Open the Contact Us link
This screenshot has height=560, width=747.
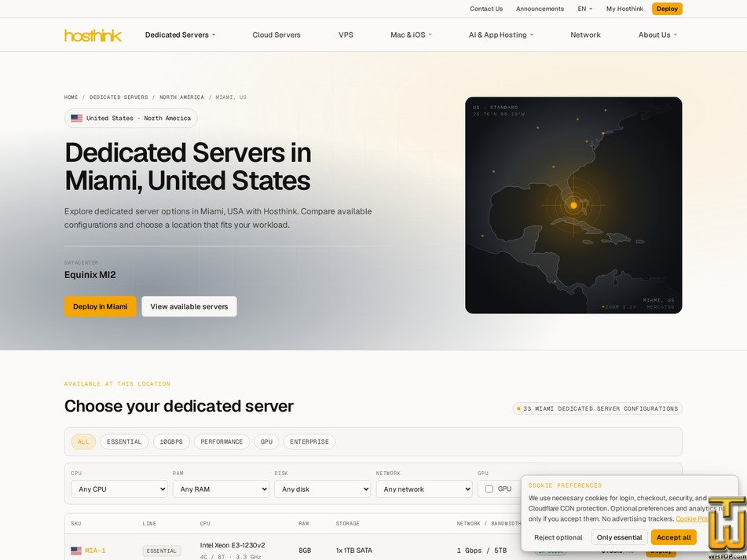coord(486,9)
